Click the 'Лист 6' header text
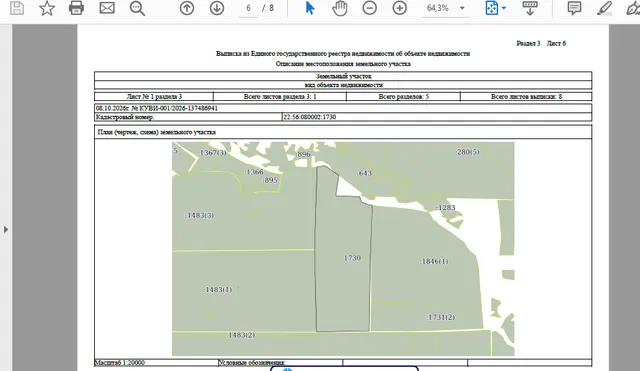The image size is (640, 371). [x=556, y=43]
